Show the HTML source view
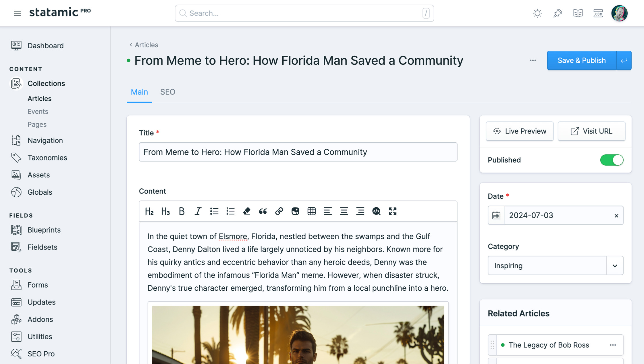Viewport: 644px width, 364px height. tap(376, 211)
